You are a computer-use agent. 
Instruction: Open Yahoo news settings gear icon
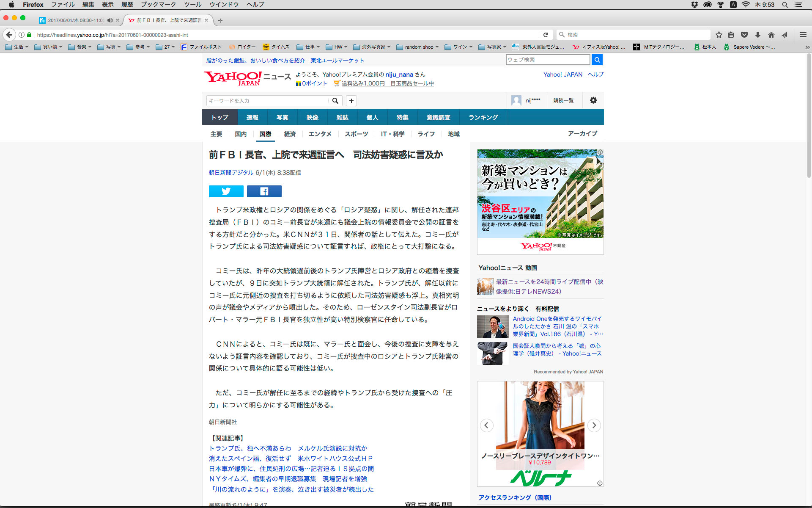coord(593,100)
